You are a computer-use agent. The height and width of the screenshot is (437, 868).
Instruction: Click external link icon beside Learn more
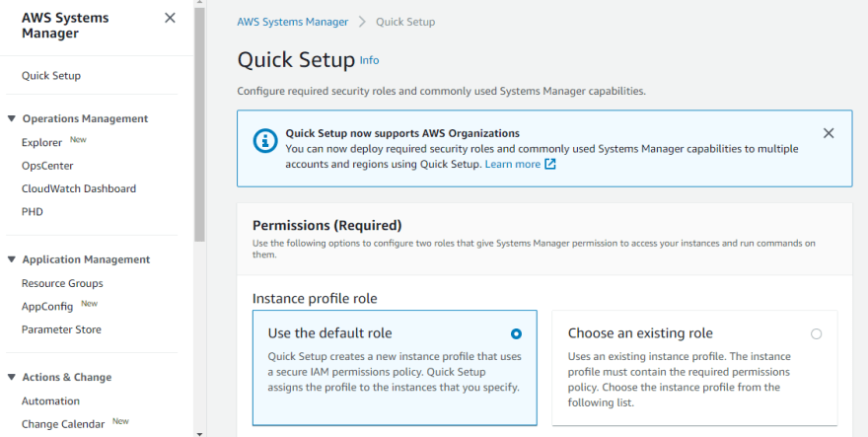point(550,164)
